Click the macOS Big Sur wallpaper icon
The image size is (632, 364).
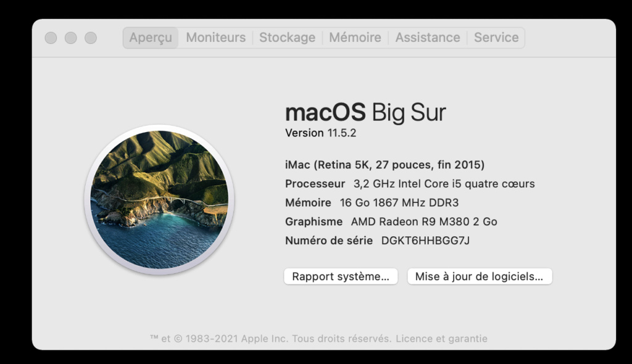point(159,199)
